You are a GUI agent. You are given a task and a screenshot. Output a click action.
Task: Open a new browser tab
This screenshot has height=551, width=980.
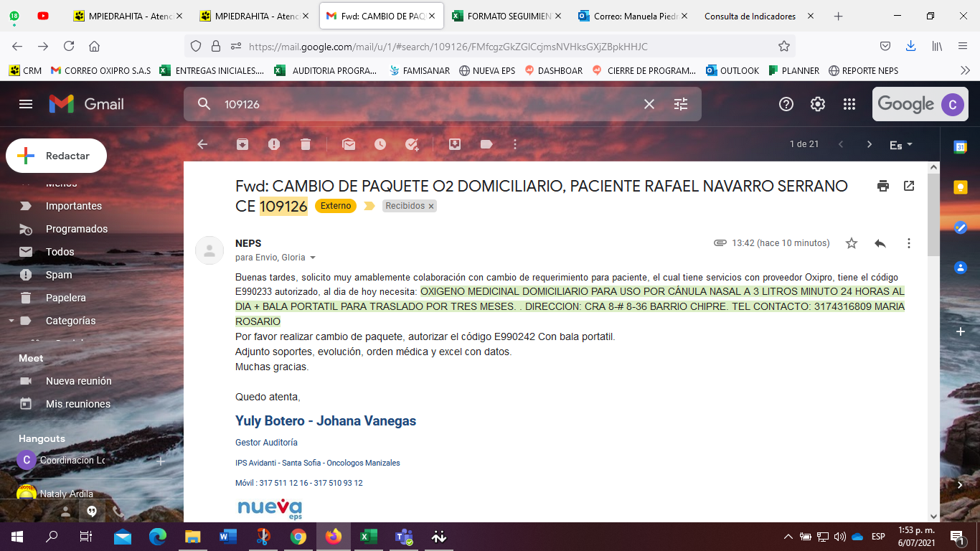point(838,16)
